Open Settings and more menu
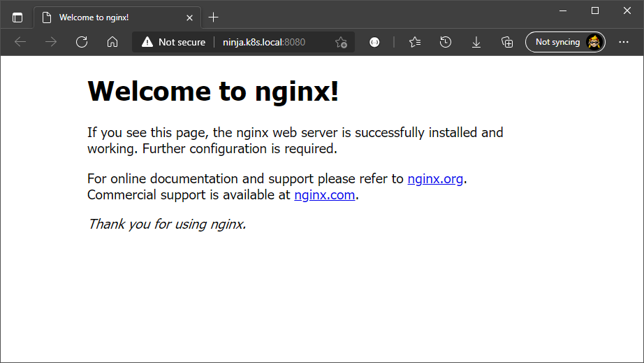 624,42
